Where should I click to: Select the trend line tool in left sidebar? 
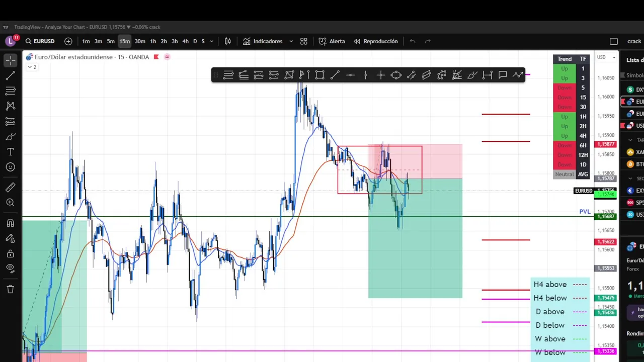10,75
